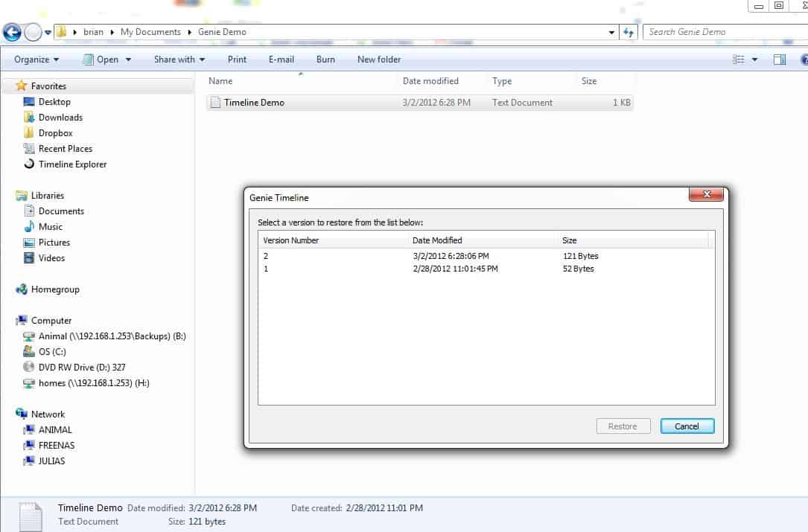
Task: Open the OS (C:) drive
Action: pos(52,352)
